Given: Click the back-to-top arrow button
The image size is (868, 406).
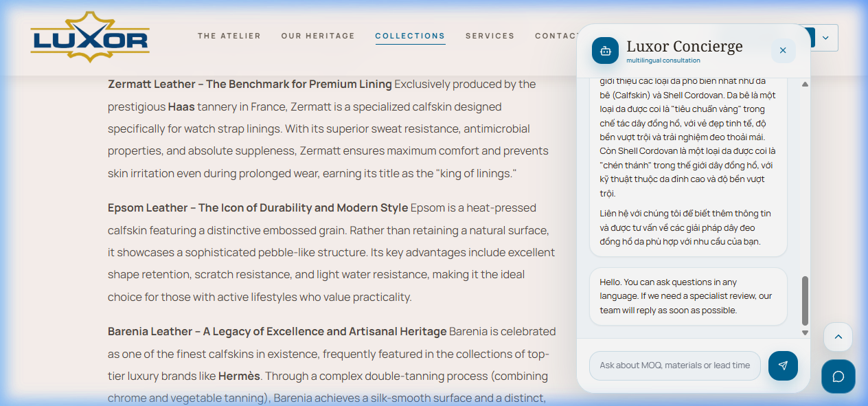Looking at the screenshot, I should (x=838, y=337).
